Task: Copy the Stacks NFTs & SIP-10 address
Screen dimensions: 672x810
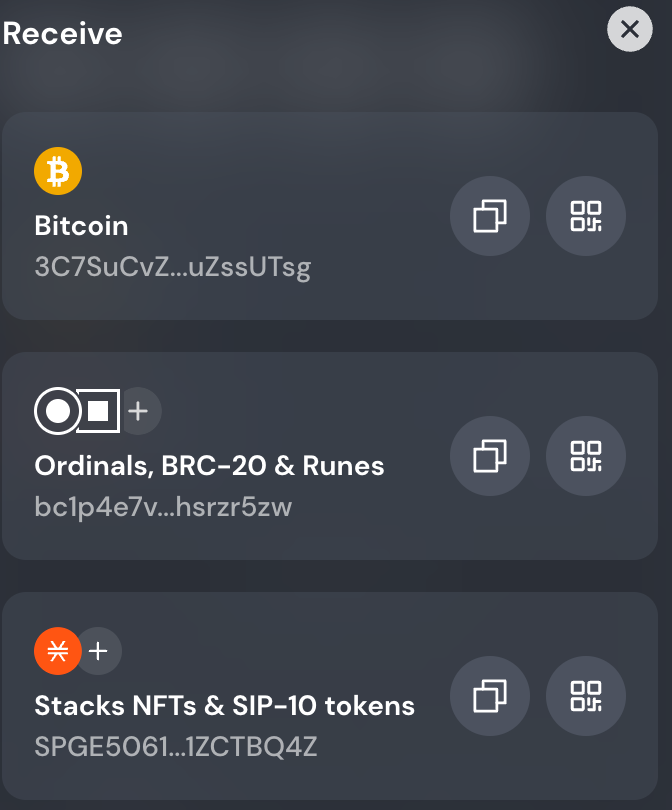Action: 490,696
